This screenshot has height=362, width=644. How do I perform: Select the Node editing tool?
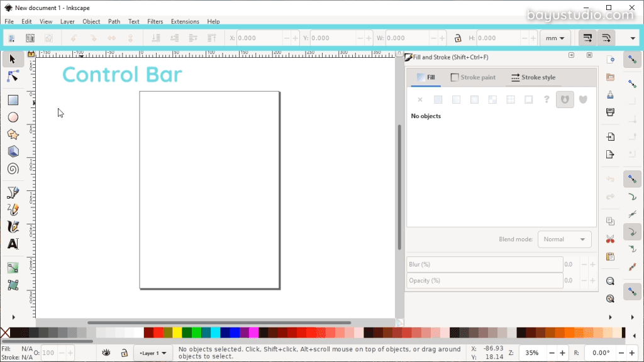coord(13,76)
